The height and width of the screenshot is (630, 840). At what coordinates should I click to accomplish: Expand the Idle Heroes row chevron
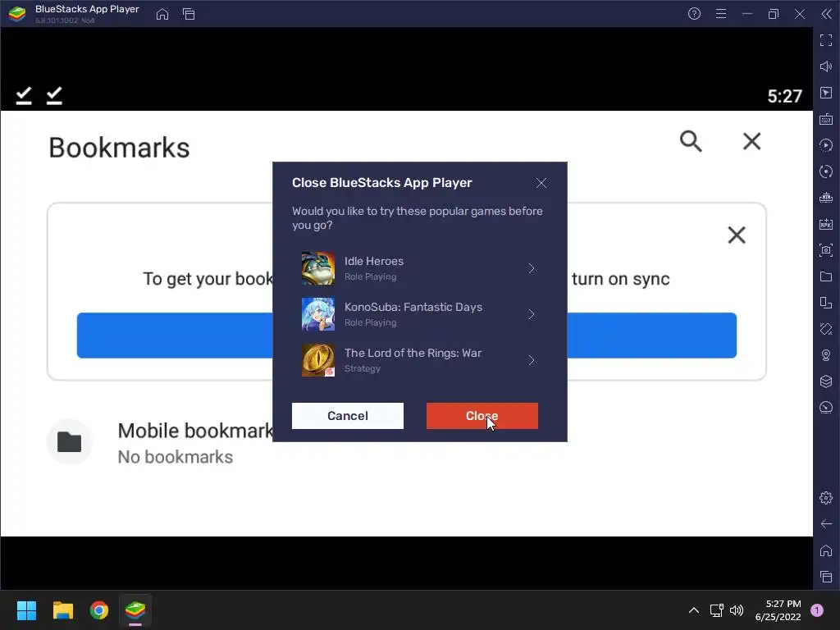pyautogui.click(x=532, y=268)
